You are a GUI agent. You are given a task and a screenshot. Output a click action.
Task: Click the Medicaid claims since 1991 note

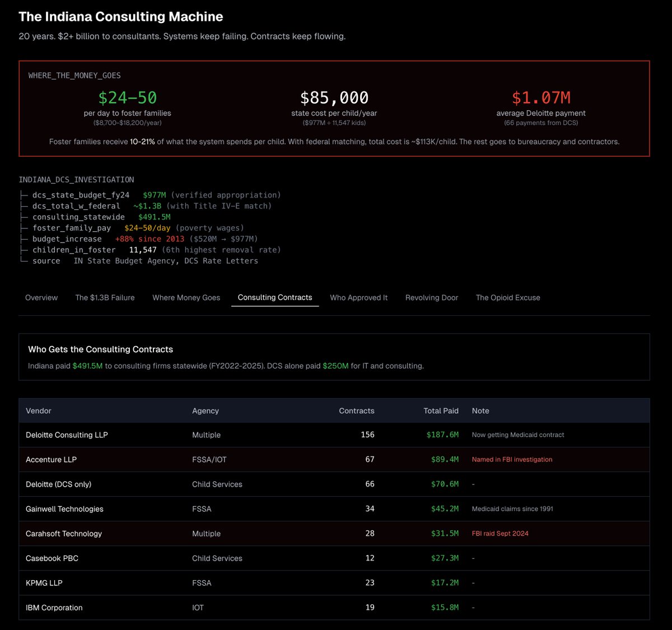[512, 508]
